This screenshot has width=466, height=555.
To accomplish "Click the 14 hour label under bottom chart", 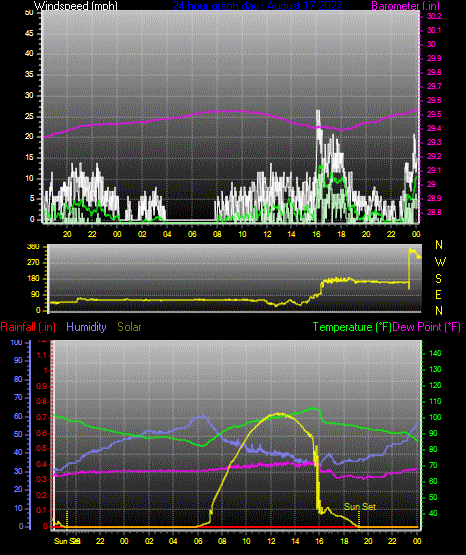I will (295, 541).
